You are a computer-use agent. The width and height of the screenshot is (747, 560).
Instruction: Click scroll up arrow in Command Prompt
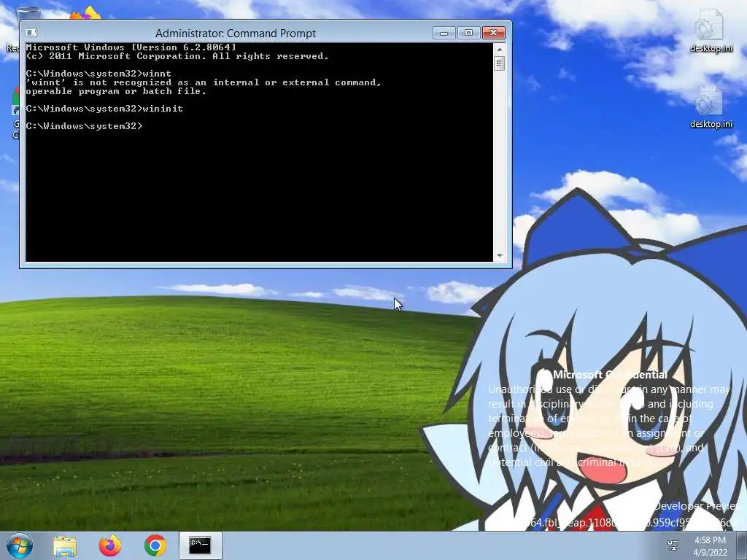point(499,49)
